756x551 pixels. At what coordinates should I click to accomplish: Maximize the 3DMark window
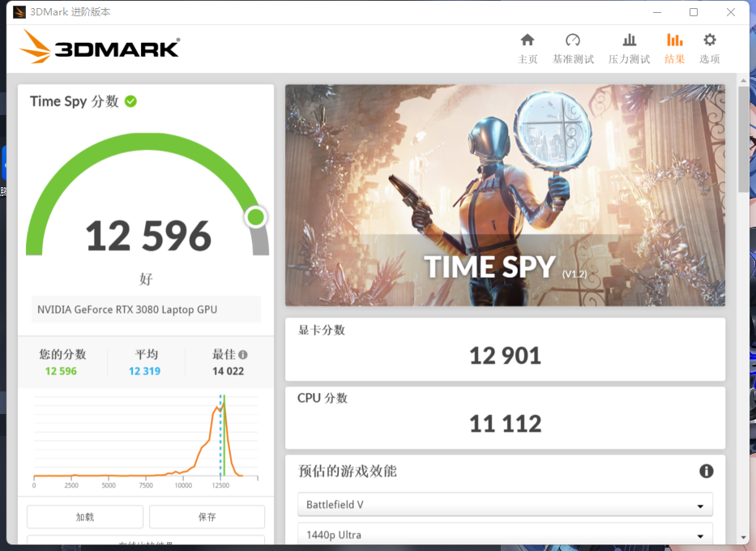pyautogui.click(x=694, y=12)
